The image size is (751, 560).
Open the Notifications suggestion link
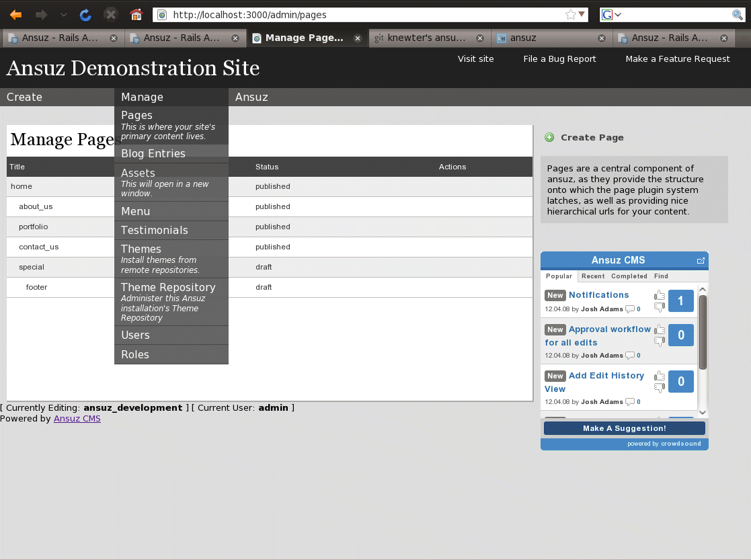[x=598, y=295]
